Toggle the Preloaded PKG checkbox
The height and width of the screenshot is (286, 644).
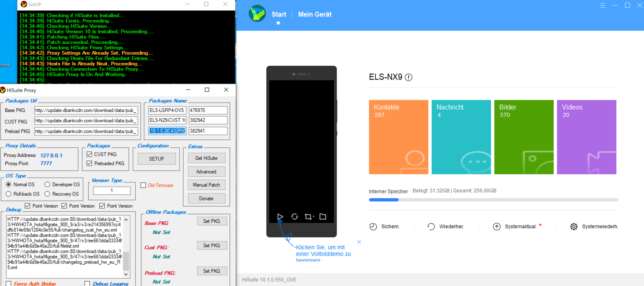pyautogui.click(x=89, y=163)
